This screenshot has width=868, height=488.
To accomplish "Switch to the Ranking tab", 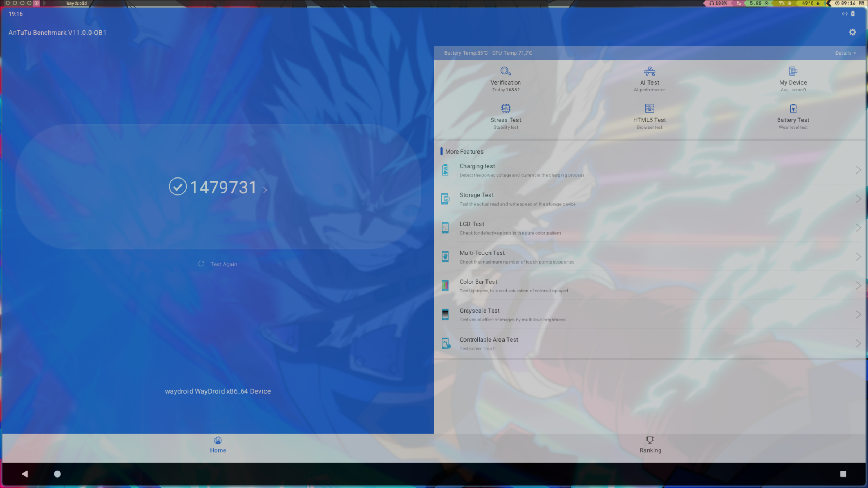I will (650, 445).
